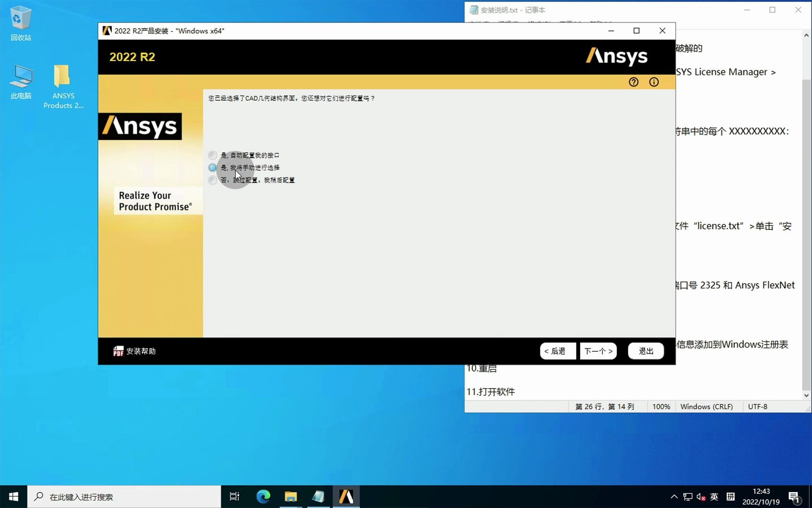812x508 pixels.
Task: Show hidden system tray icons
Action: click(674, 497)
